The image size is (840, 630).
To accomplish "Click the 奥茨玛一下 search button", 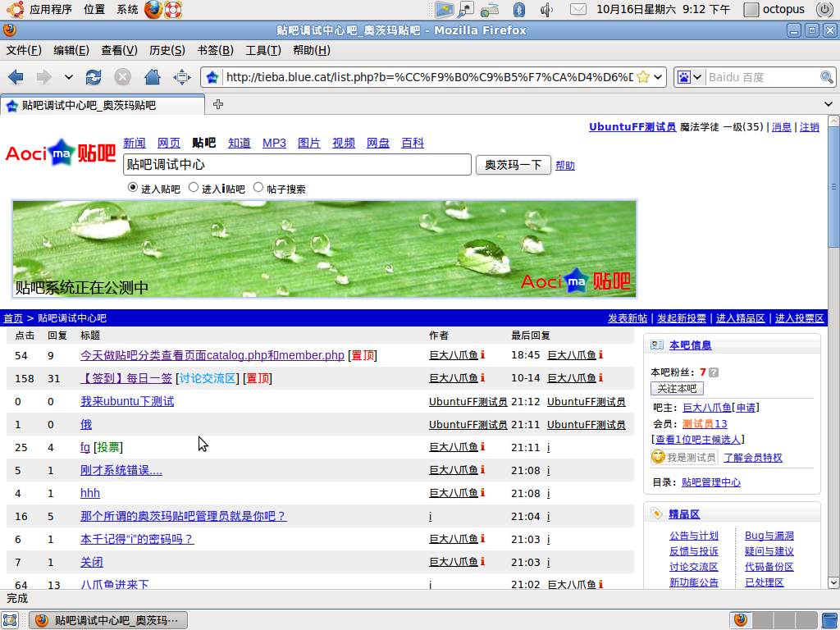I will 514,164.
